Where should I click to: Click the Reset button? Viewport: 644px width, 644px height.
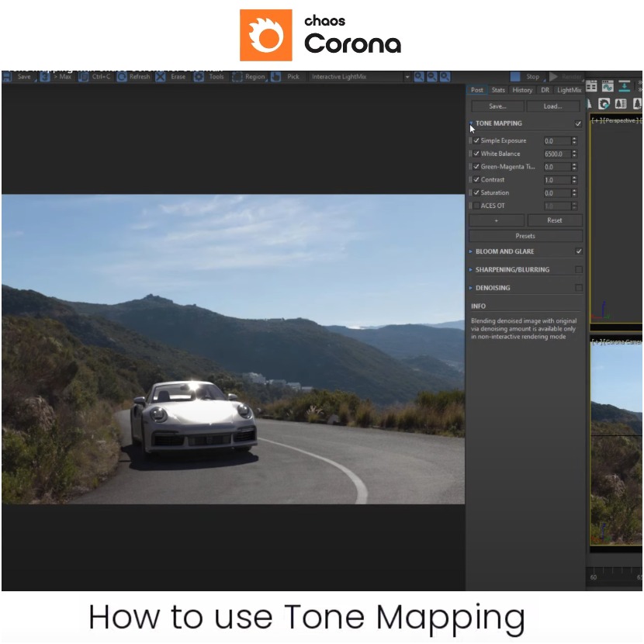coord(555,220)
